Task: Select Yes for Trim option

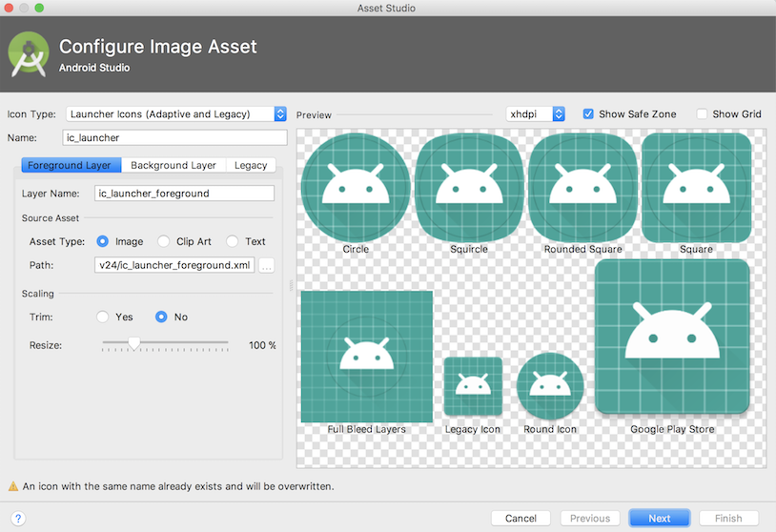Action: 103,317
